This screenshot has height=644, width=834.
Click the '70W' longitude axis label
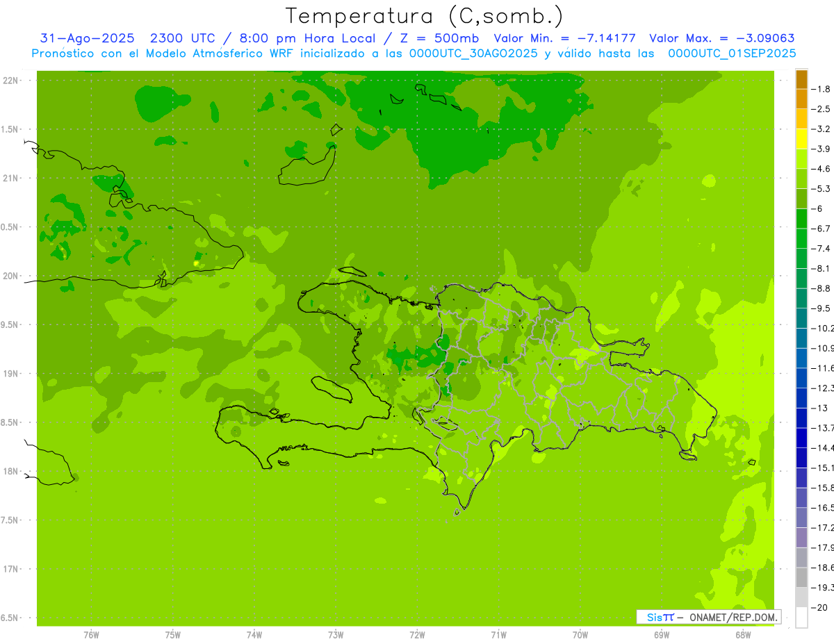580,635
